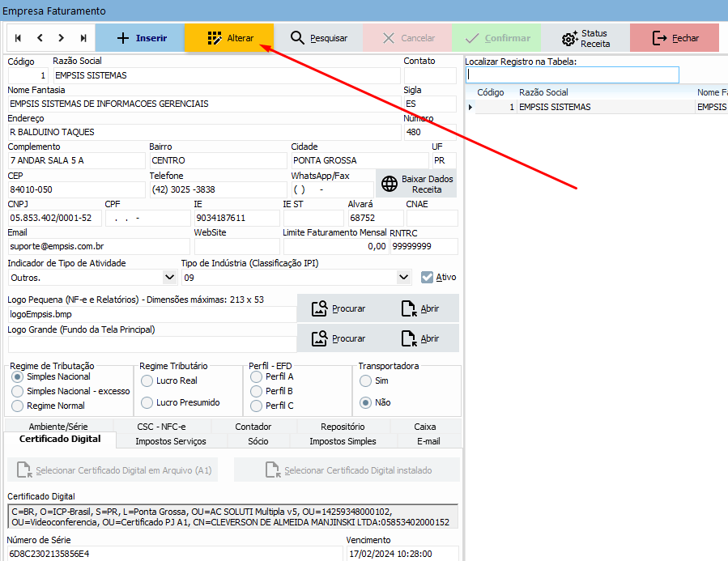This screenshot has height=561, width=728.
Task: Open Tipo de Indústria dropdown
Action: click(403, 278)
